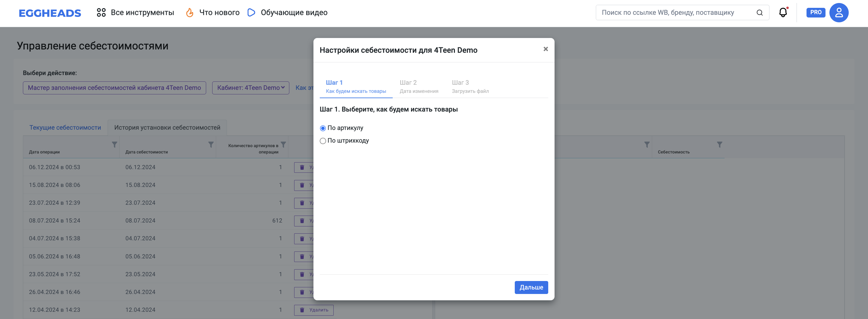The height and width of the screenshot is (319, 868).
Task: Click trash icon in 06.12.2024 row
Action: pyautogui.click(x=302, y=167)
